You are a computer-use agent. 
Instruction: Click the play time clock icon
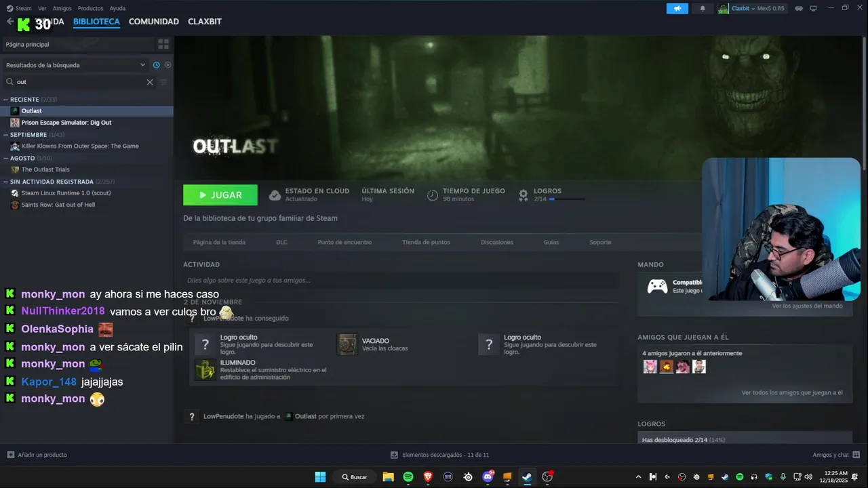(x=433, y=195)
